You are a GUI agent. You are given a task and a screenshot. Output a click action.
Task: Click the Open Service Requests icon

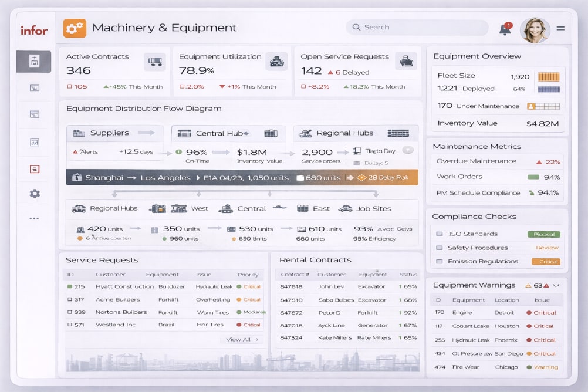(405, 61)
